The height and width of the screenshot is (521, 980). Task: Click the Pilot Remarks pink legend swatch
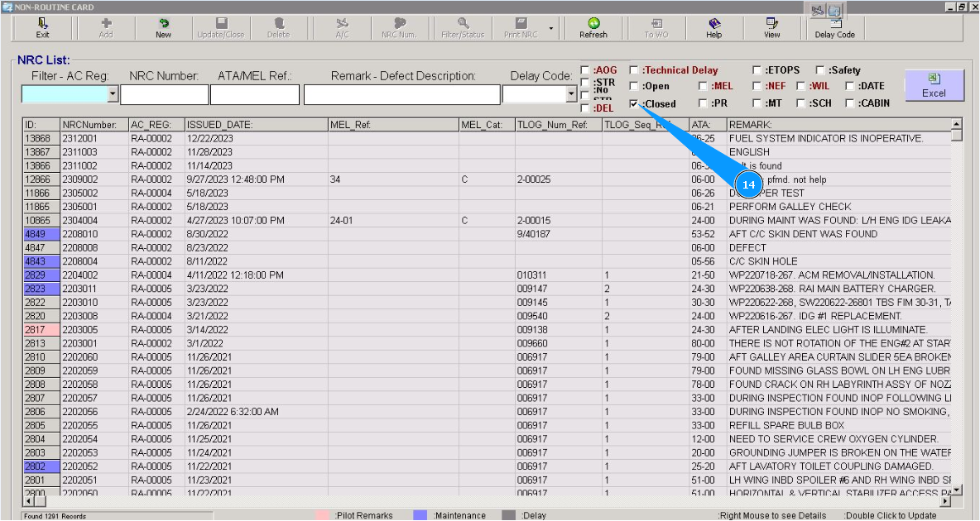(323, 515)
